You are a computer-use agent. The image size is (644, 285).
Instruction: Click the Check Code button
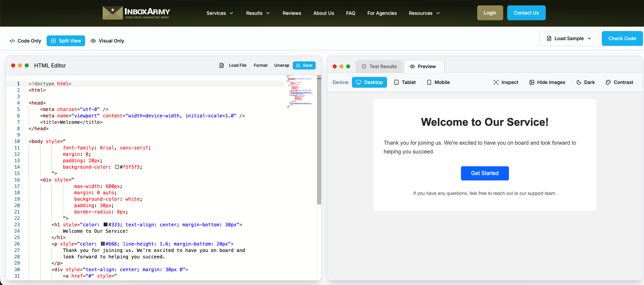[622, 38]
